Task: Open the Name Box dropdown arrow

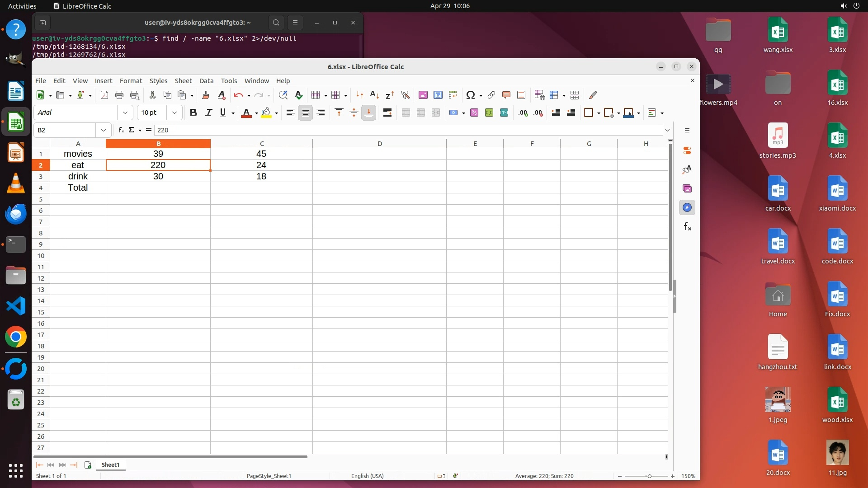Action: coord(104,130)
